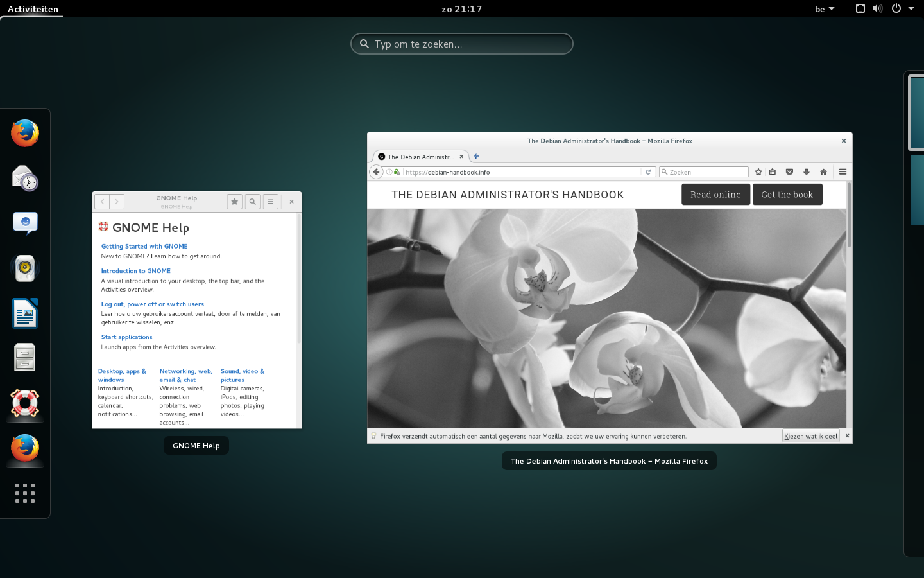The width and height of the screenshot is (924, 578).
Task: Click the Pocket icon in Firefox toolbar
Action: (x=790, y=172)
